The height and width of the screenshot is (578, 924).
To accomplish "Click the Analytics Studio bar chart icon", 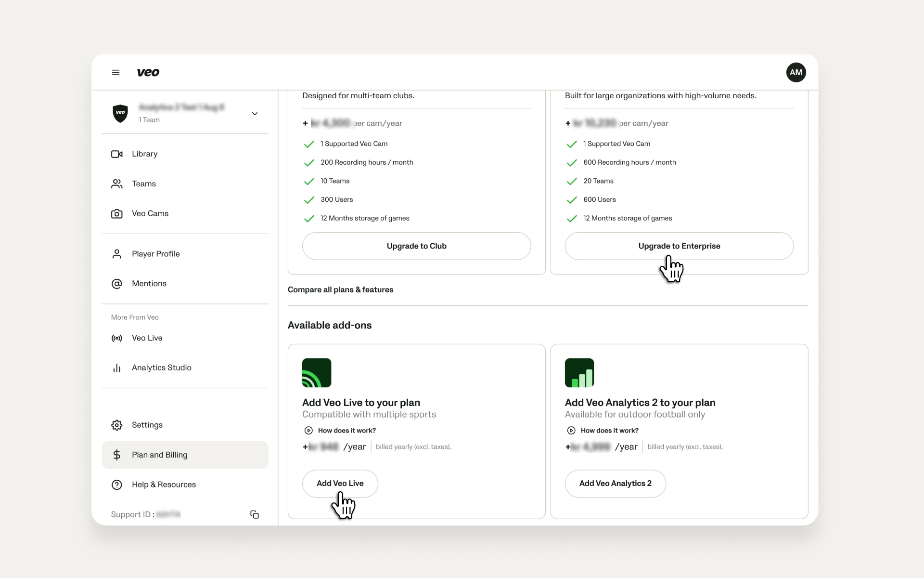I will coord(117,368).
